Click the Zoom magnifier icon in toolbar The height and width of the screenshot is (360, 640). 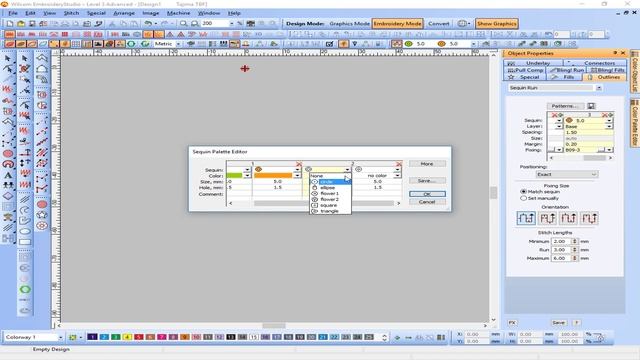tap(184, 24)
